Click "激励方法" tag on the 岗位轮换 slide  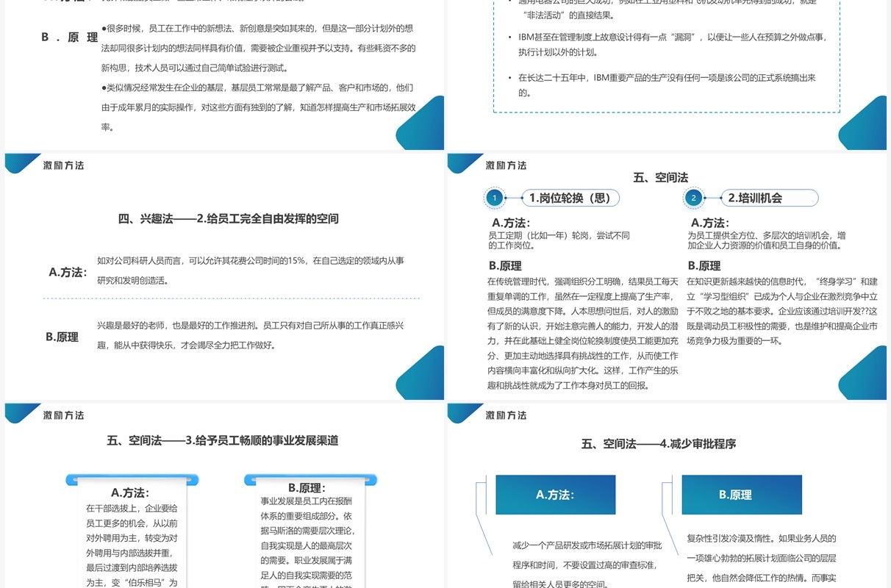[507, 165]
